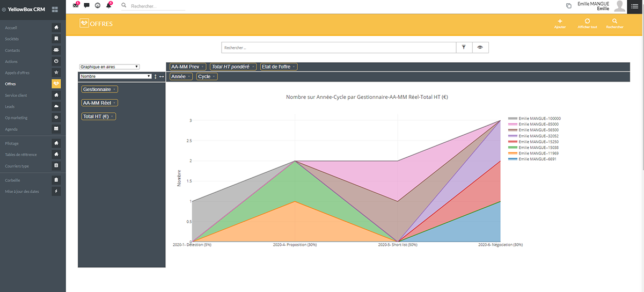Toggle legend entry Emilie MANGUE--15250
Screen dimensions: 644x292
click(533, 142)
